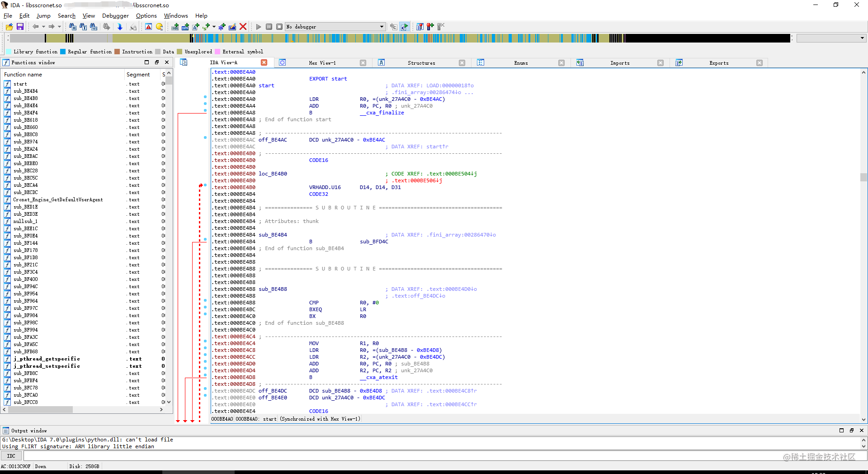
Task: Click the yellow circle lookup icon
Action: [159, 27]
